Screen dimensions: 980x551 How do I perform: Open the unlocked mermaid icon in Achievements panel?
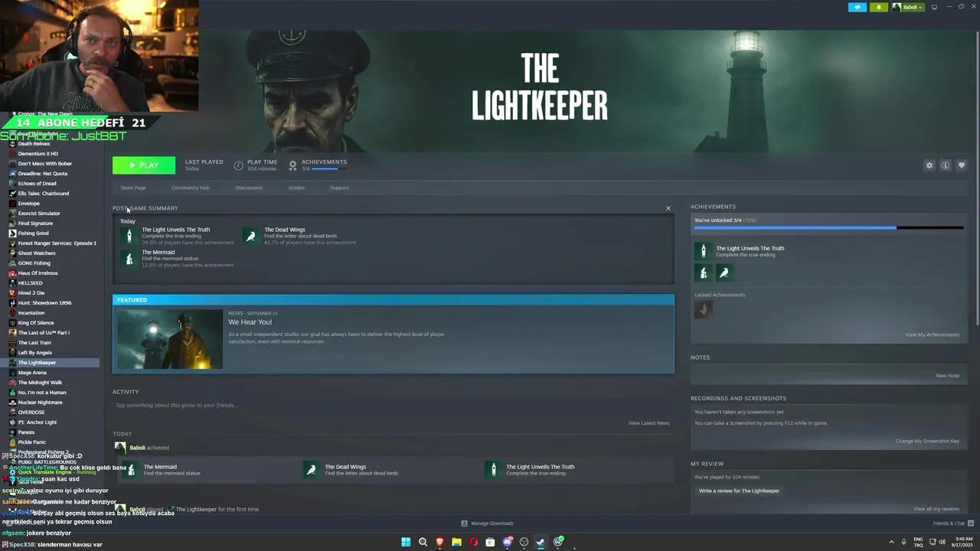[x=703, y=272]
